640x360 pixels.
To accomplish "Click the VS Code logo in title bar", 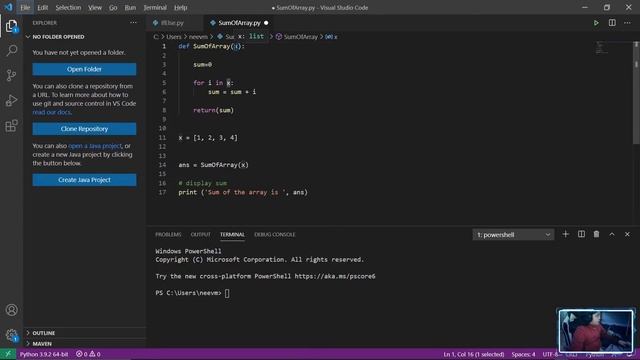I will tap(8, 7).
